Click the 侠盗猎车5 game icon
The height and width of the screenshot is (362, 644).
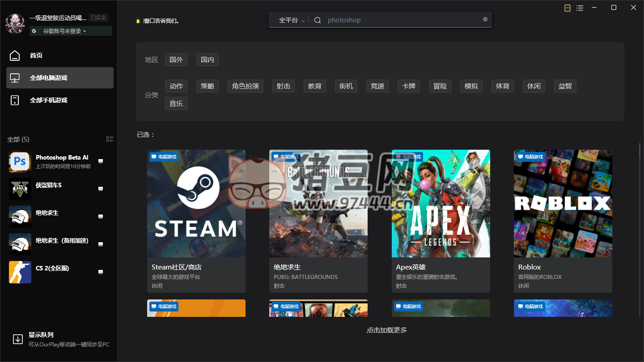tap(20, 189)
